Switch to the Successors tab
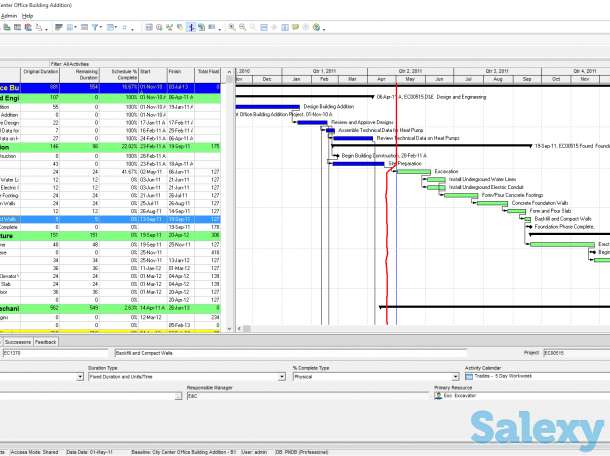The height and width of the screenshot is (456, 610). pyautogui.click(x=15, y=341)
